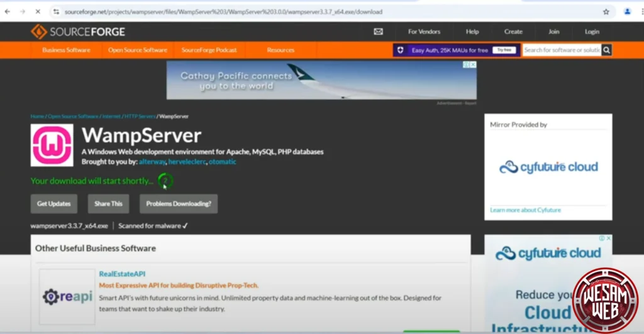Open Resources nav item
The height and width of the screenshot is (334, 644).
(x=280, y=50)
